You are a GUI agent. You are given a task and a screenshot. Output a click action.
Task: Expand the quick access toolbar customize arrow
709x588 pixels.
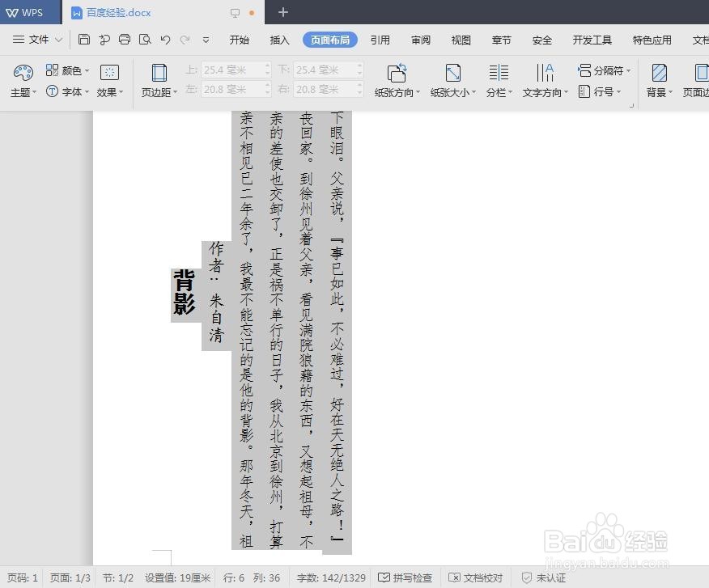(206, 40)
